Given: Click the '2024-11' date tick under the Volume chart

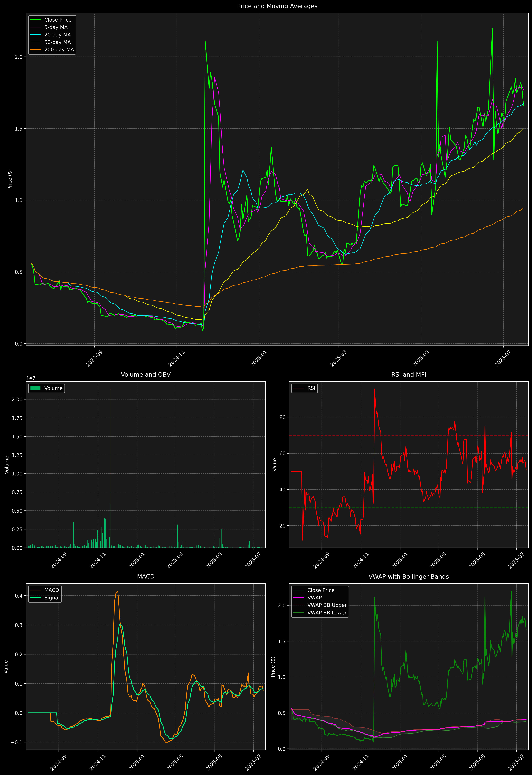Looking at the screenshot, I should point(98,561).
